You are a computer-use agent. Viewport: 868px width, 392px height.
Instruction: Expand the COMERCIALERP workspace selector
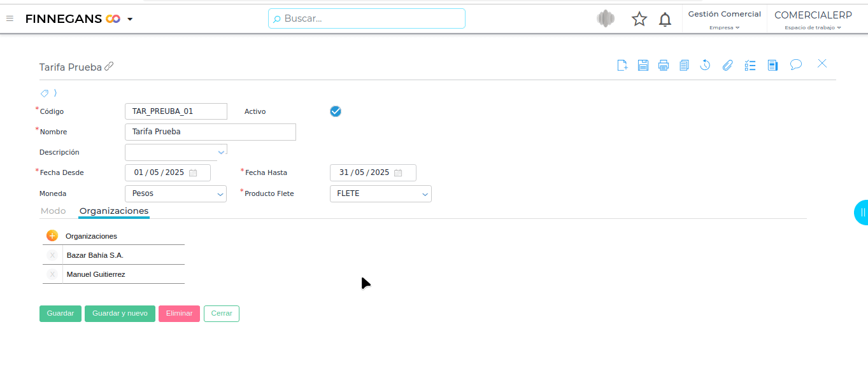tap(813, 19)
